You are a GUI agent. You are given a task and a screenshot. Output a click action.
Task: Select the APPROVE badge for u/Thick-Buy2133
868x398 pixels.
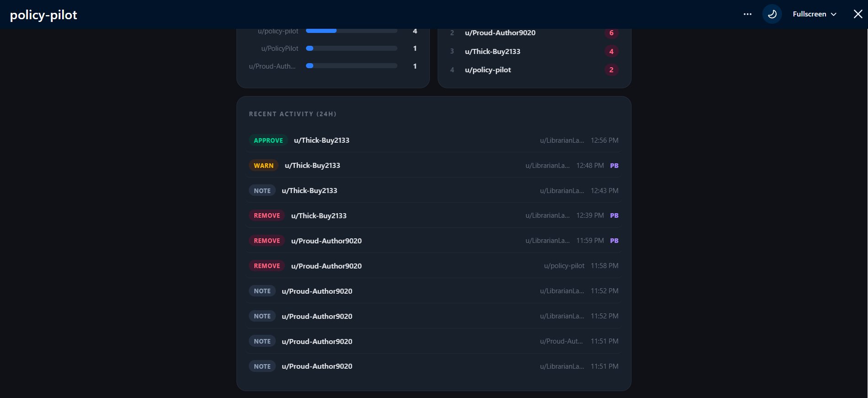[x=268, y=140]
